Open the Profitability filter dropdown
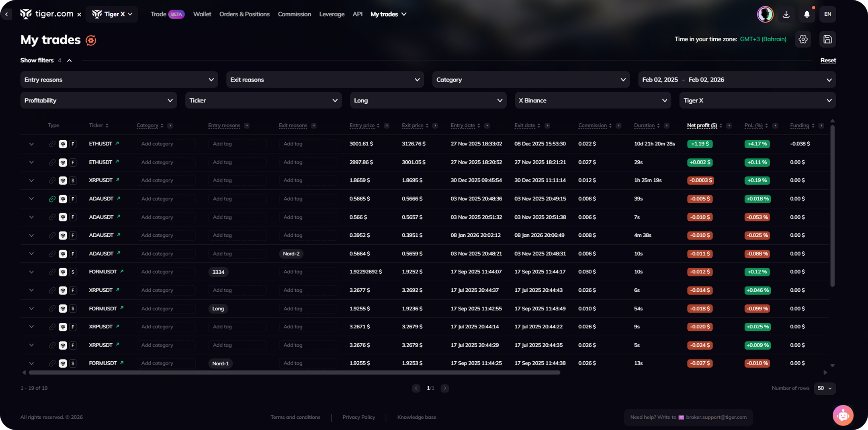 tap(98, 100)
